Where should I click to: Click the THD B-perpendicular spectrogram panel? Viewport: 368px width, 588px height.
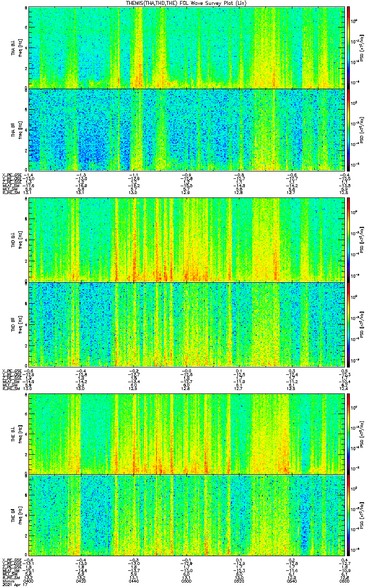tap(186, 240)
